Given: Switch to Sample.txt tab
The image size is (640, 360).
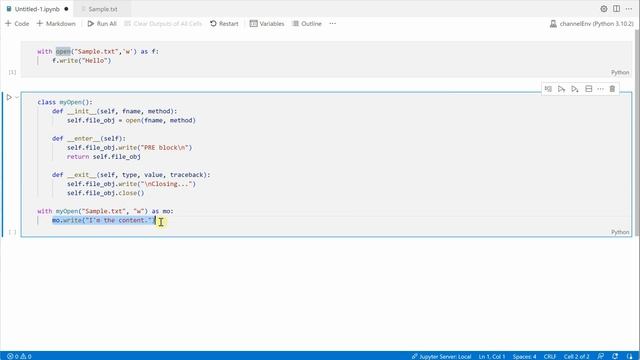Looking at the screenshot, I should click(103, 9).
